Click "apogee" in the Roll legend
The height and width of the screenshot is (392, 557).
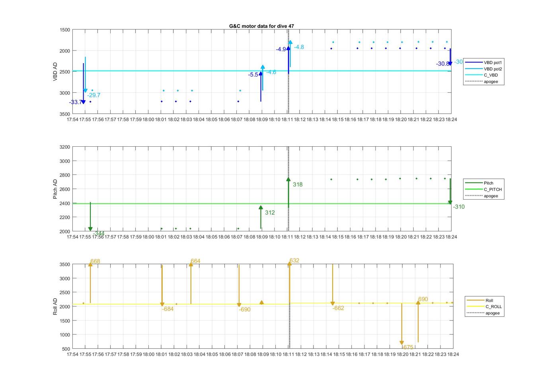pyautogui.click(x=483, y=313)
